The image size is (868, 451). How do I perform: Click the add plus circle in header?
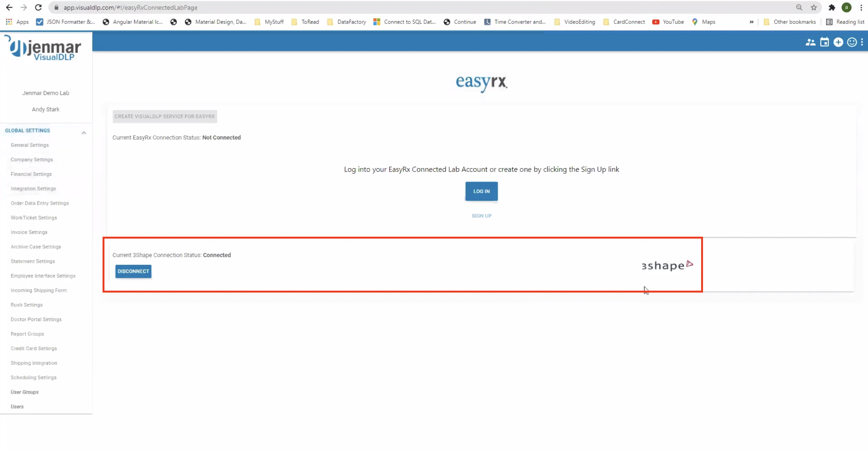pos(838,42)
